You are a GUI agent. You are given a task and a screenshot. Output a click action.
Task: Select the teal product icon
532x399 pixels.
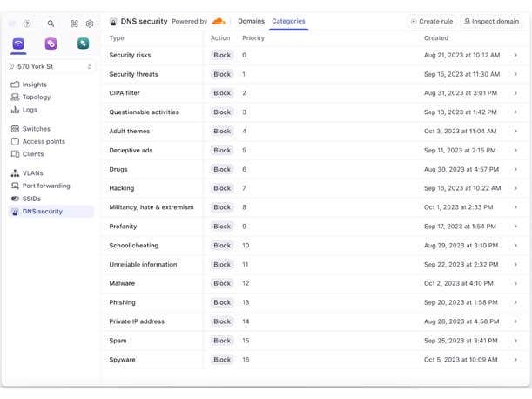point(83,44)
